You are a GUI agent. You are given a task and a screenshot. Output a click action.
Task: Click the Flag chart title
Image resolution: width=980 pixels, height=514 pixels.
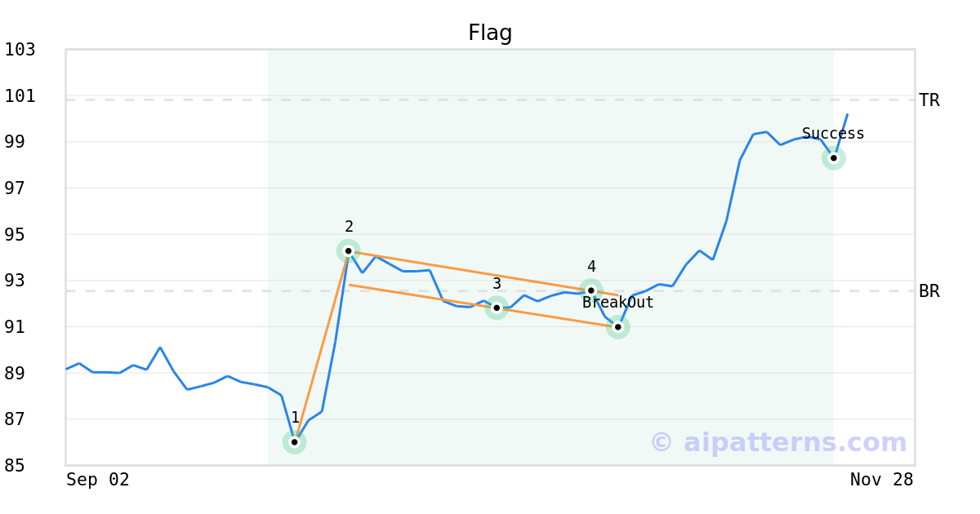(490, 33)
